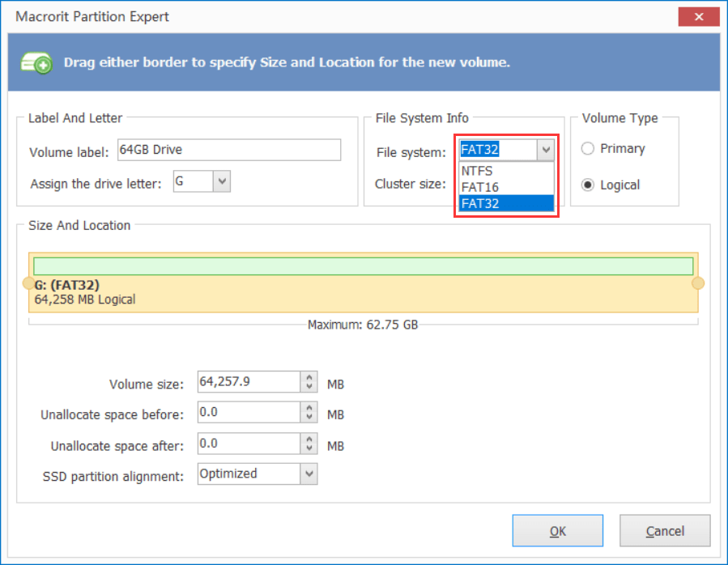Click the Volume size input field
Image resolution: width=728 pixels, height=565 pixels.
coord(248,382)
